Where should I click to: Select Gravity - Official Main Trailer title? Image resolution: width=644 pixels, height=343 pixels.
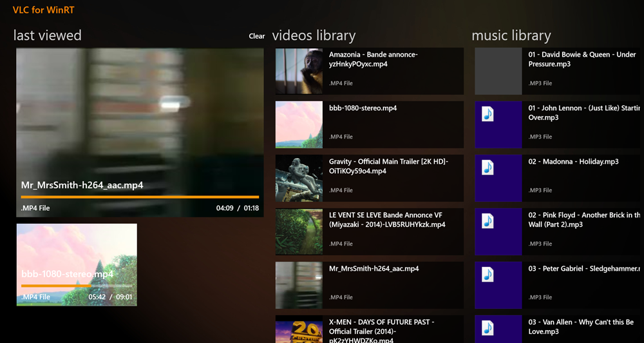[388, 166]
